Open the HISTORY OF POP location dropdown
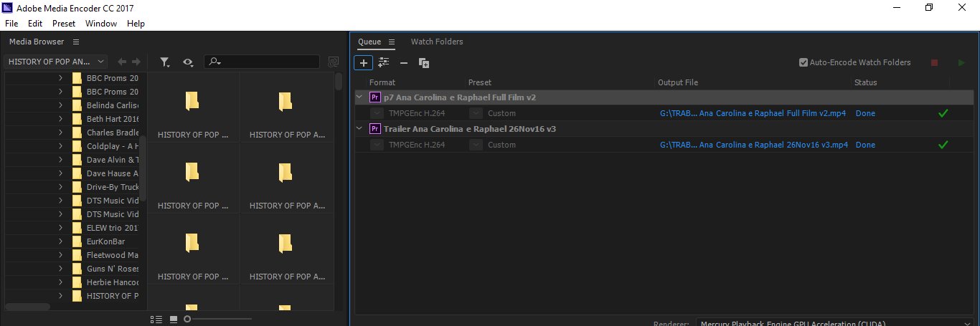This screenshot has width=980, height=326. coord(57,62)
